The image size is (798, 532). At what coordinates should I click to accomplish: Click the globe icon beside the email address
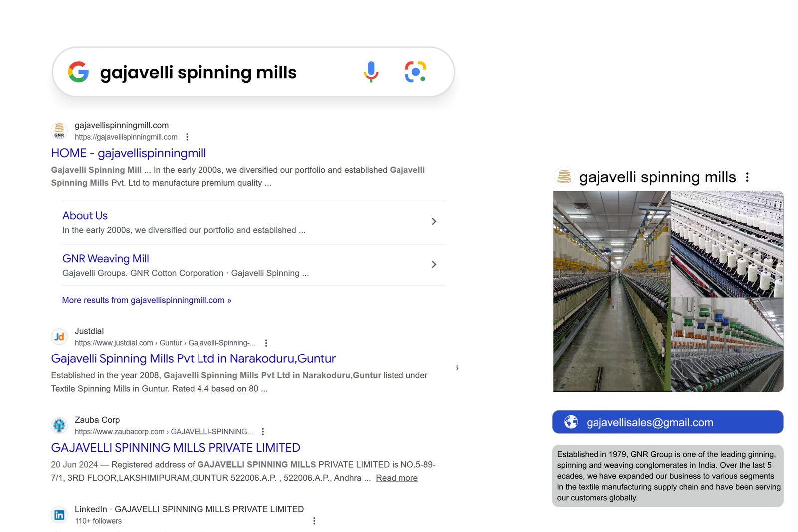point(571,422)
